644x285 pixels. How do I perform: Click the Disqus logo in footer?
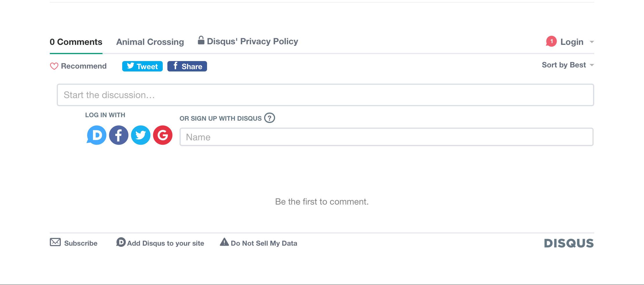coord(569,243)
